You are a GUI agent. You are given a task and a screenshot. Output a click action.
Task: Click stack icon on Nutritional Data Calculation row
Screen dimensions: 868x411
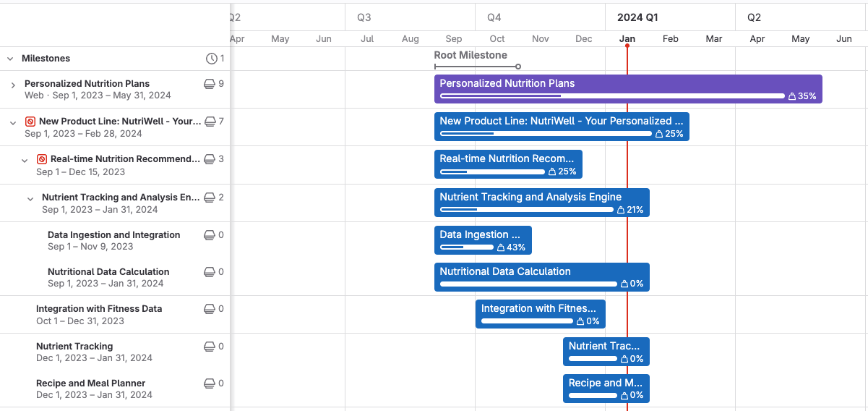210,272
